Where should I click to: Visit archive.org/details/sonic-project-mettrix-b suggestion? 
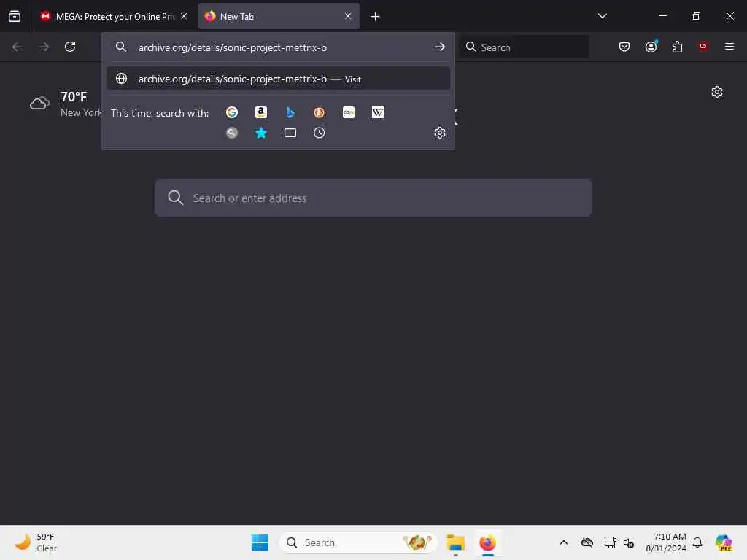[279, 79]
